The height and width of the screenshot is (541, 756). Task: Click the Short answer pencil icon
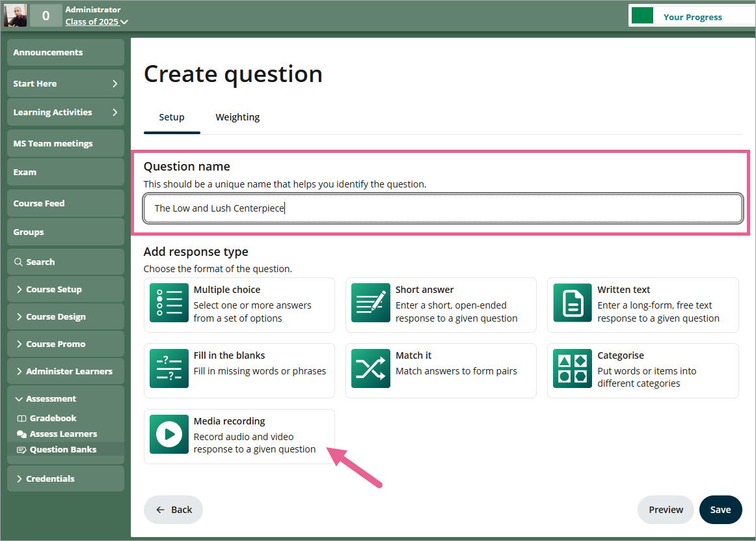[x=370, y=303]
